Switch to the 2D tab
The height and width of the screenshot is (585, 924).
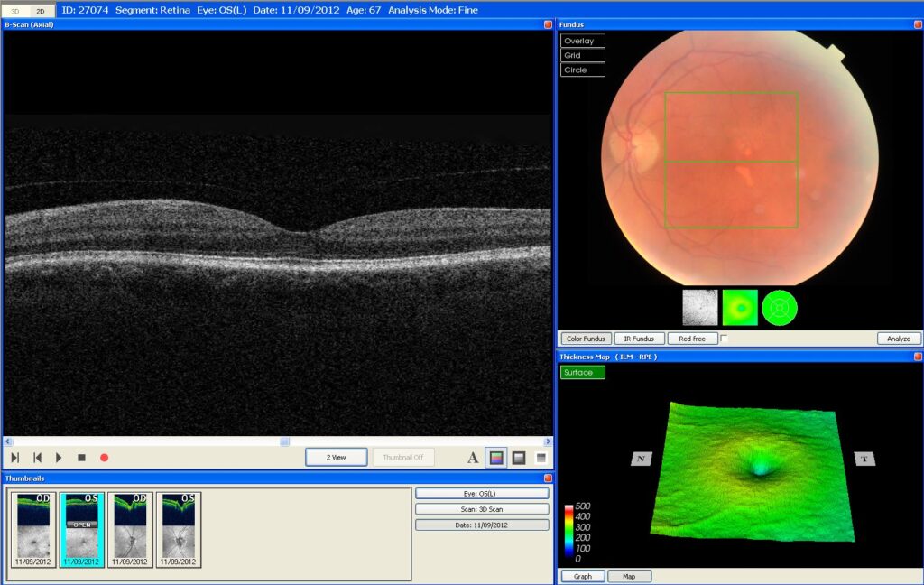(x=40, y=11)
